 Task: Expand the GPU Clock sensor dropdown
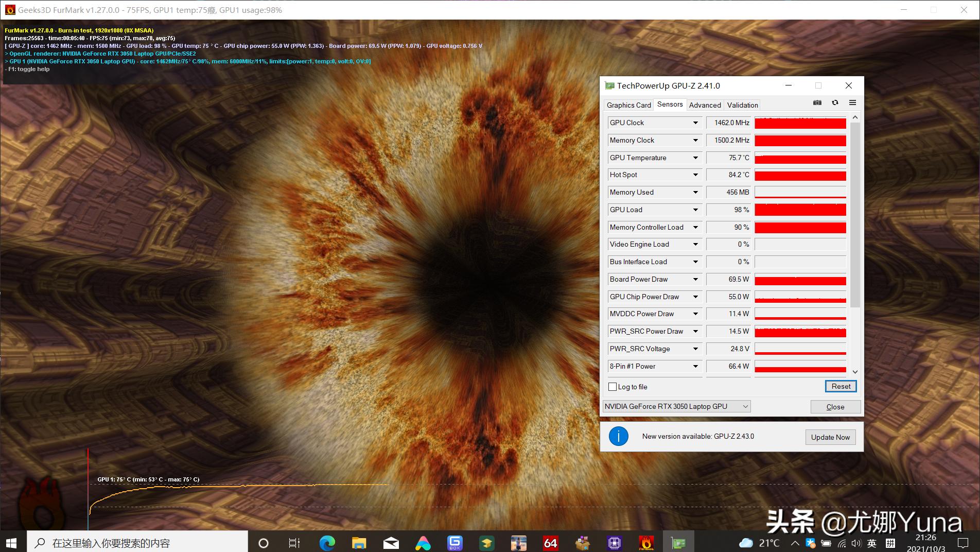pos(695,123)
